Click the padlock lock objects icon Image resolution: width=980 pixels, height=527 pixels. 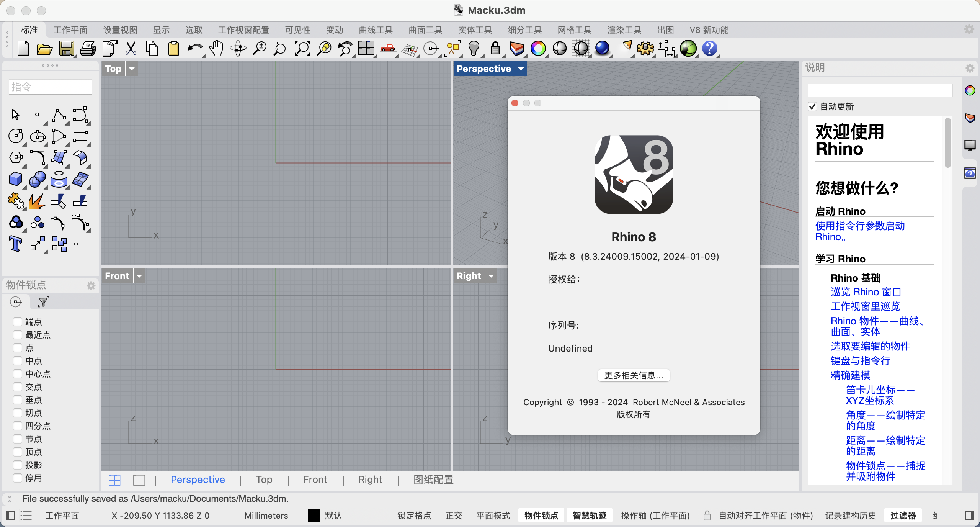click(x=495, y=49)
